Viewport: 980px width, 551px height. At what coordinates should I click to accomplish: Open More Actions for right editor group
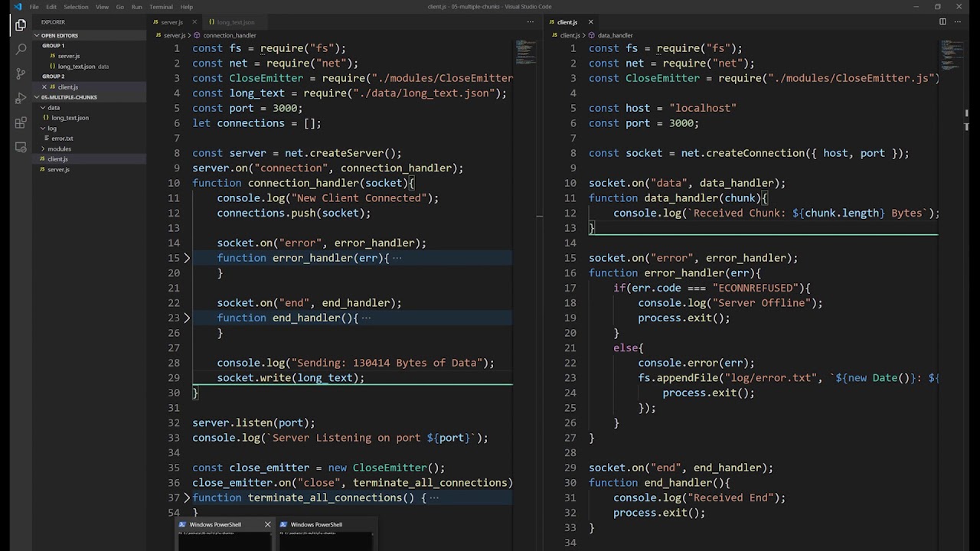pyautogui.click(x=958, y=21)
